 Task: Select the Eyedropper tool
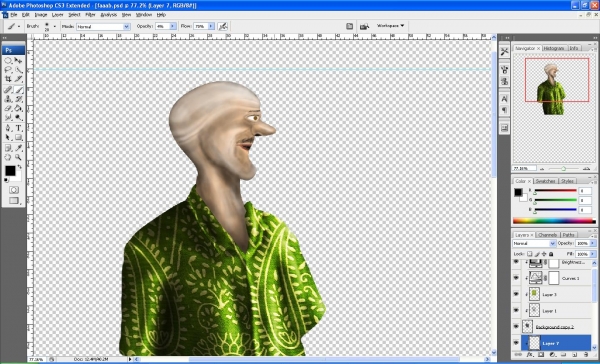18,148
